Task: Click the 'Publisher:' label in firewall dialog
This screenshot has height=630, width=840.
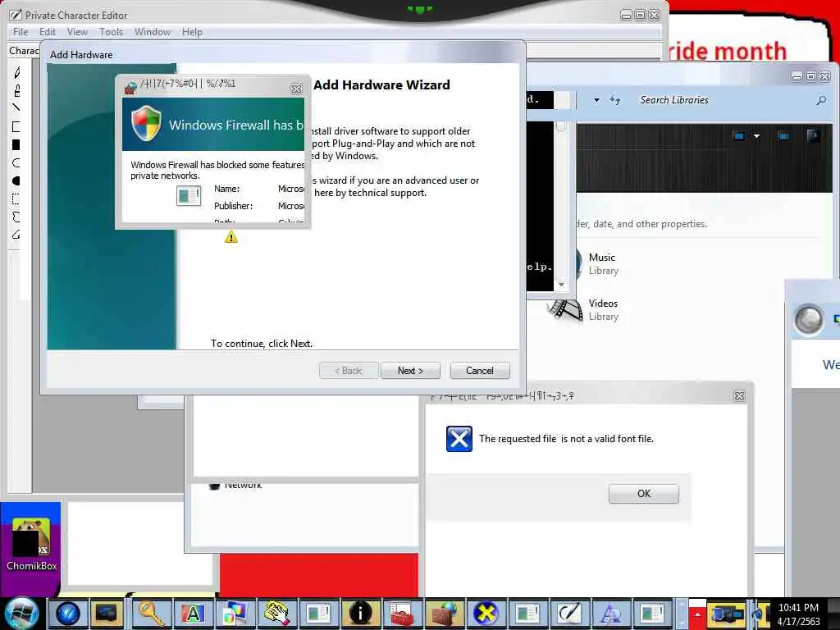Action: click(x=233, y=206)
